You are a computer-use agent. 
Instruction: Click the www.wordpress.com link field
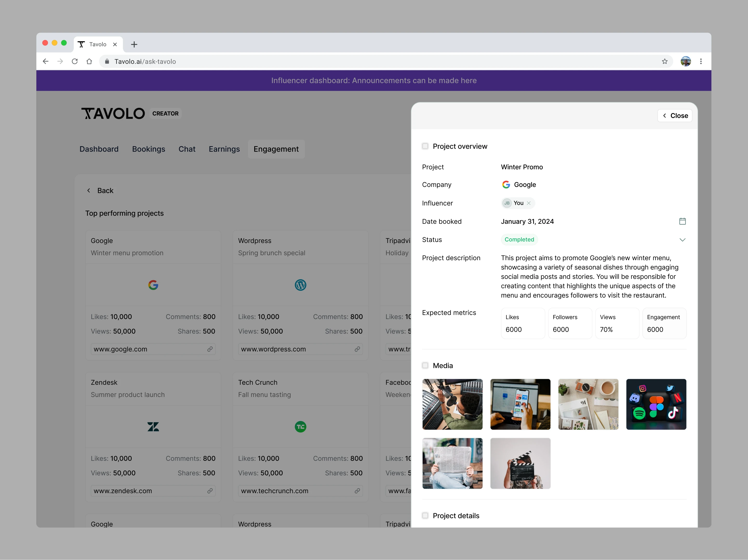pos(300,349)
